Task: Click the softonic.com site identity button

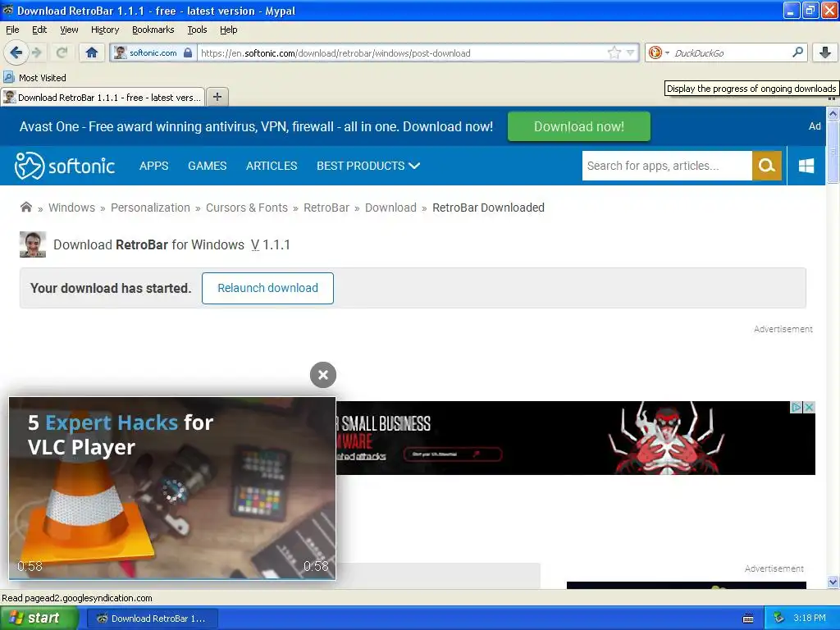Action: pyautogui.click(x=153, y=52)
